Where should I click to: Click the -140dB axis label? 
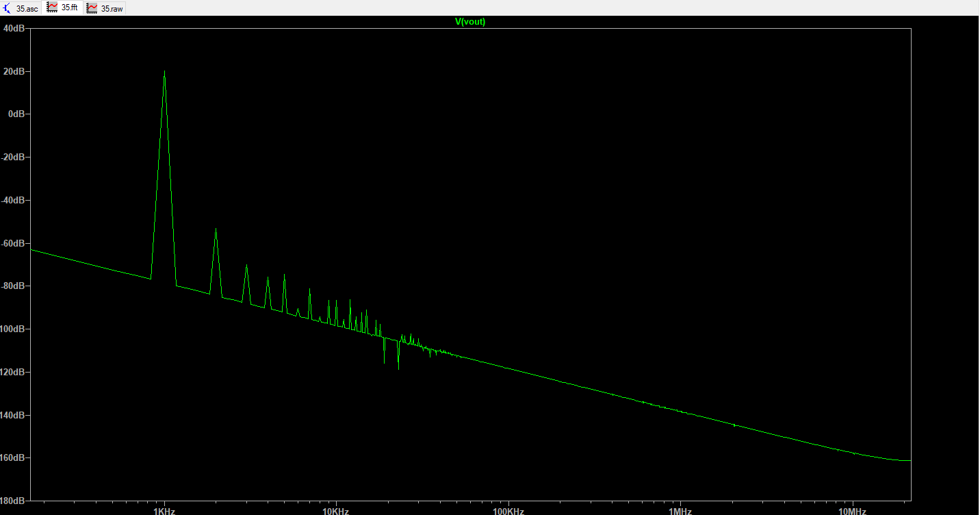point(14,415)
